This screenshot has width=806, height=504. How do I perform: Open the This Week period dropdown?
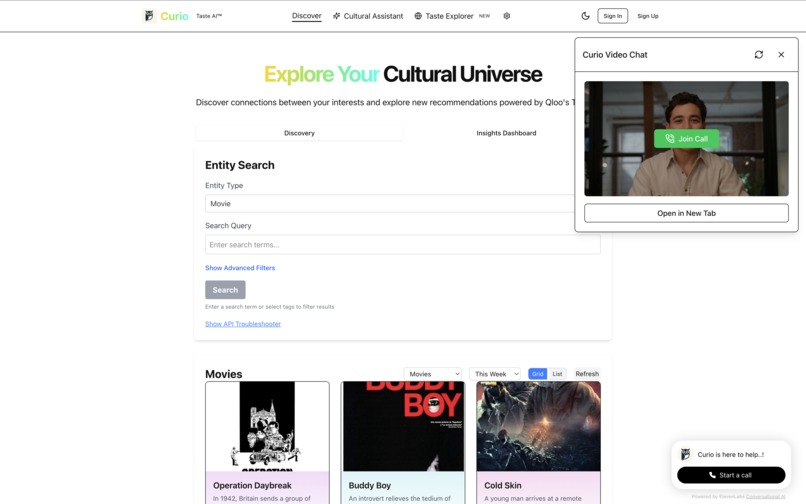click(495, 374)
